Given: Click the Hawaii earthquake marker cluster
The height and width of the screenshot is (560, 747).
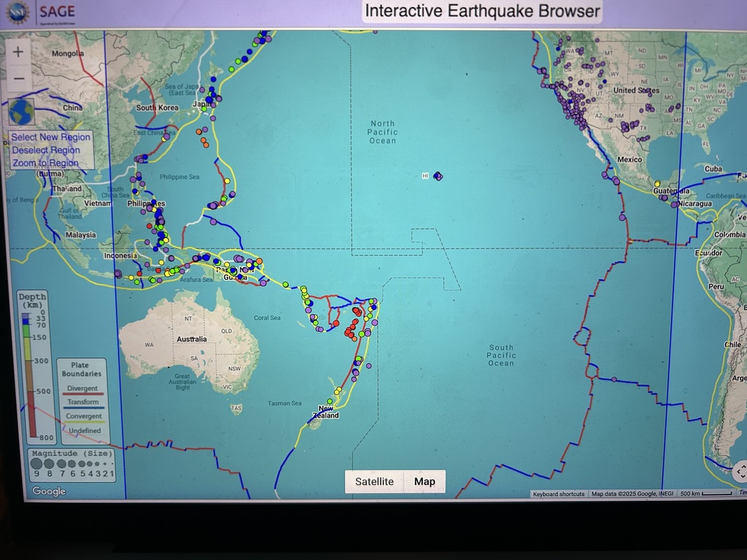Looking at the screenshot, I should pyautogui.click(x=437, y=176).
